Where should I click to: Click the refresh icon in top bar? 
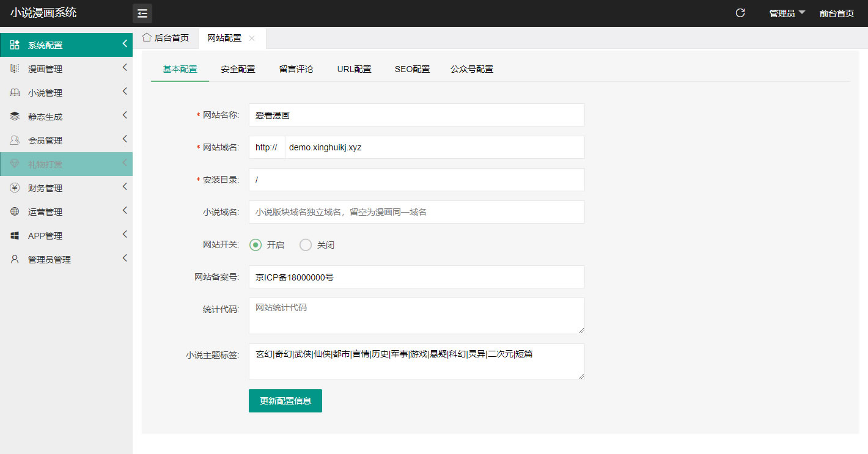(740, 13)
